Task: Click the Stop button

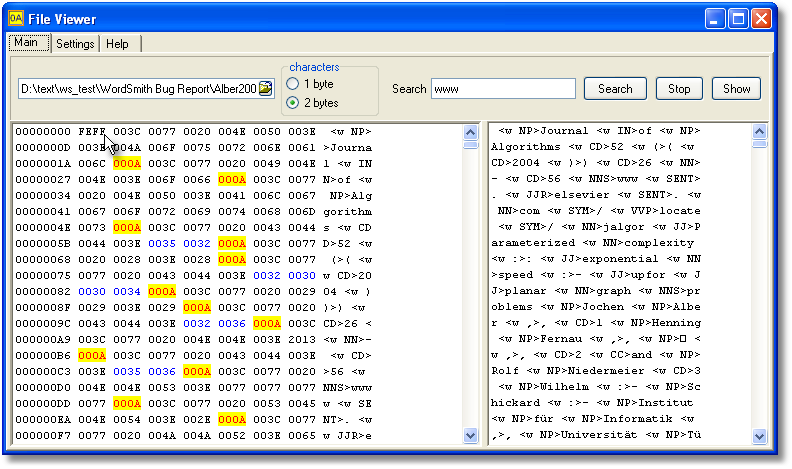Action: [679, 89]
